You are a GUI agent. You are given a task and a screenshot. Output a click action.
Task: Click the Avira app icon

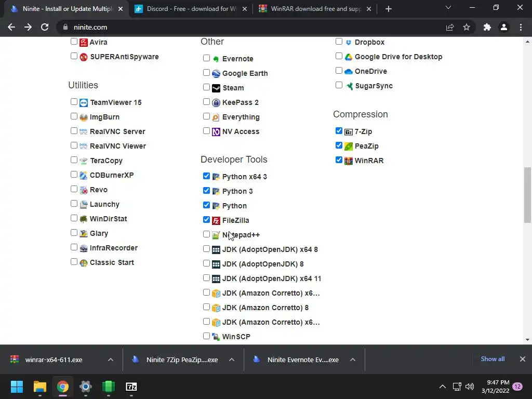click(x=84, y=43)
